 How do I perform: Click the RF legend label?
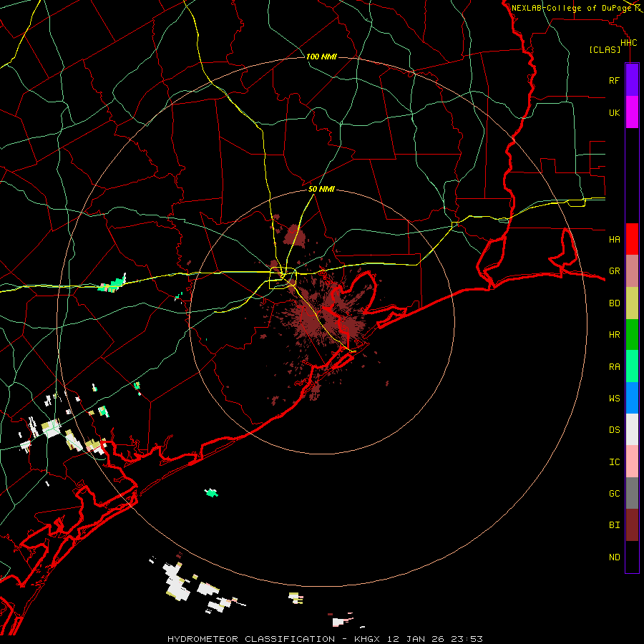[614, 80]
